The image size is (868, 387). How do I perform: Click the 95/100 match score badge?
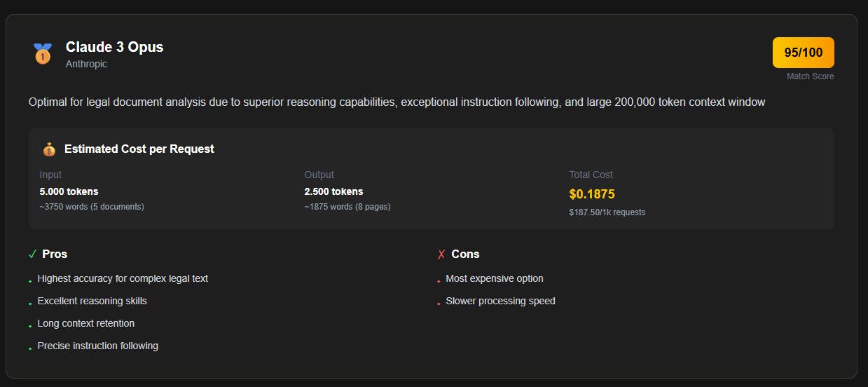click(803, 53)
